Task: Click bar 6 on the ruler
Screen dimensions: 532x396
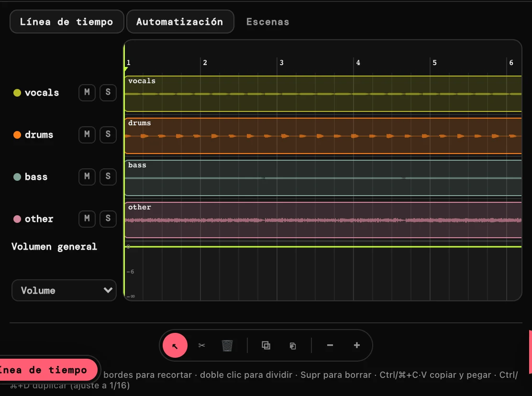Action: coord(511,63)
